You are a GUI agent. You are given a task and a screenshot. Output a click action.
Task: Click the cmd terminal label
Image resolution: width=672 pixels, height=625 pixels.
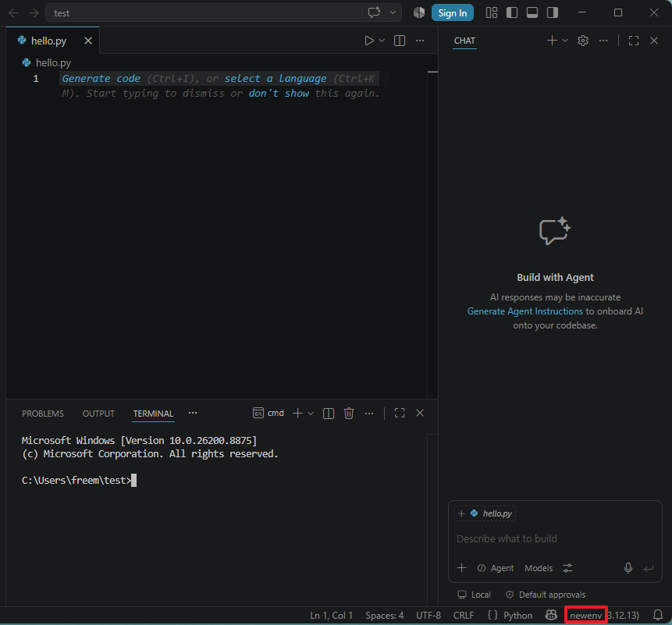(268, 413)
